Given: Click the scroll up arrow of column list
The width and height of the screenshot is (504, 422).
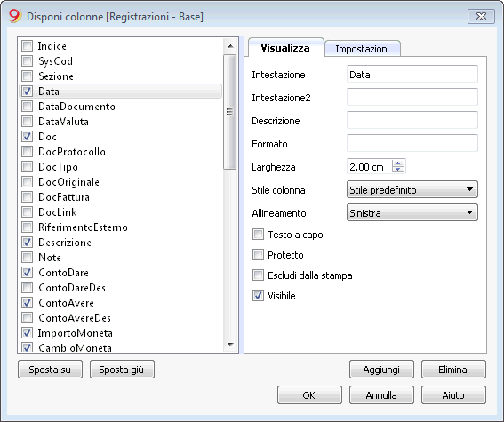Looking at the screenshot, I should (230, 46).
